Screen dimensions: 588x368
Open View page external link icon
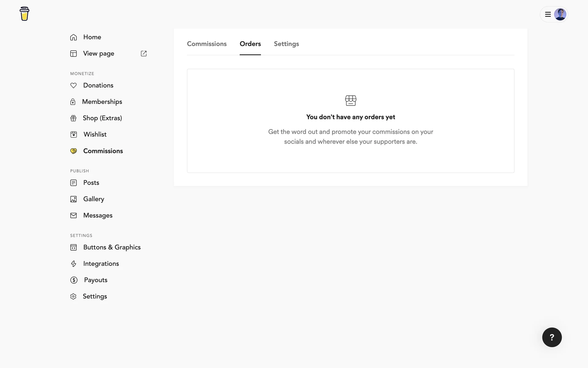pos(144,54)
